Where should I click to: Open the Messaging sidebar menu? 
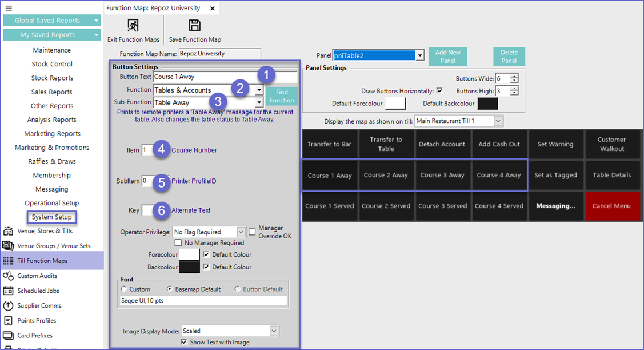point(52,189)
